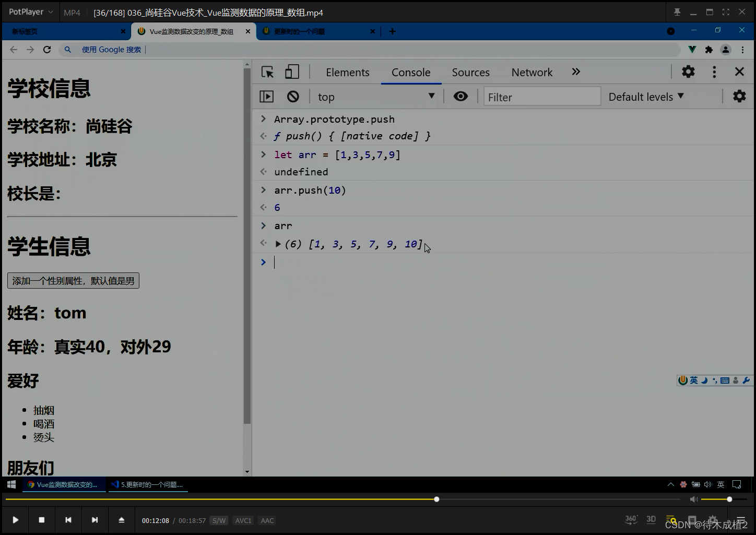Toggle the 3D video mode icon
Image resolution: width=756 pixels, height=535 pixels.
click(x=651, y=519)
